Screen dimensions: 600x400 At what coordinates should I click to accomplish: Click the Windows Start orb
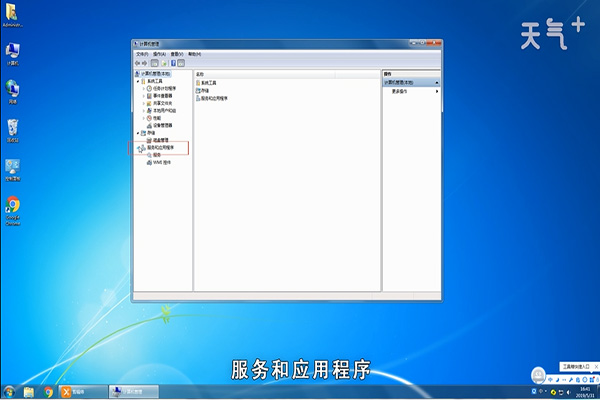click(9, 392)
